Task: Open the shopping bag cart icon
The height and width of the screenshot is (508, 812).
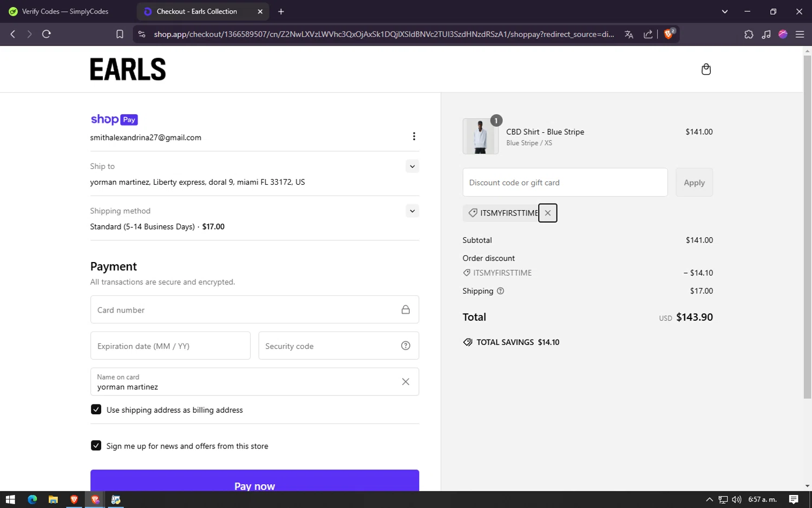Action: (x=706, y=69)
